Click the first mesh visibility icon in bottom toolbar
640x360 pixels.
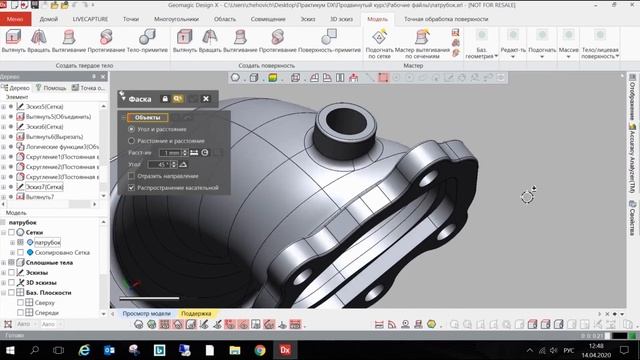(x=139, y=324)
